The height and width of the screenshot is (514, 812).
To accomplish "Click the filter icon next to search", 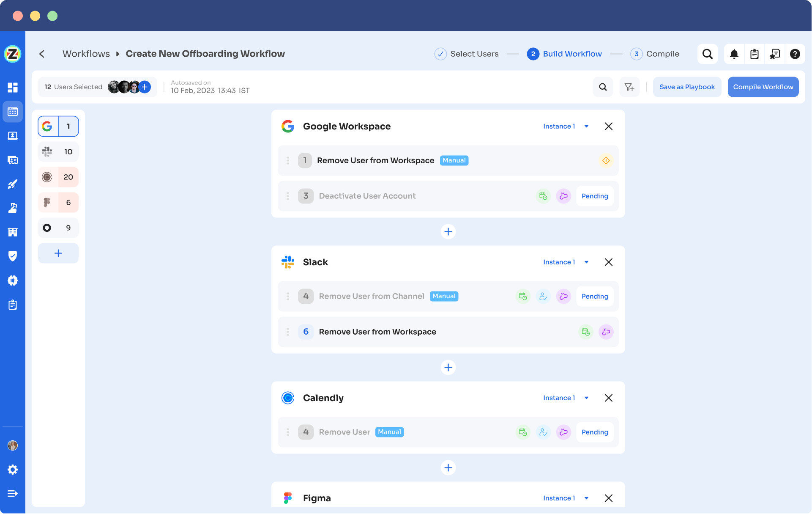I will [x=629, y=86].
